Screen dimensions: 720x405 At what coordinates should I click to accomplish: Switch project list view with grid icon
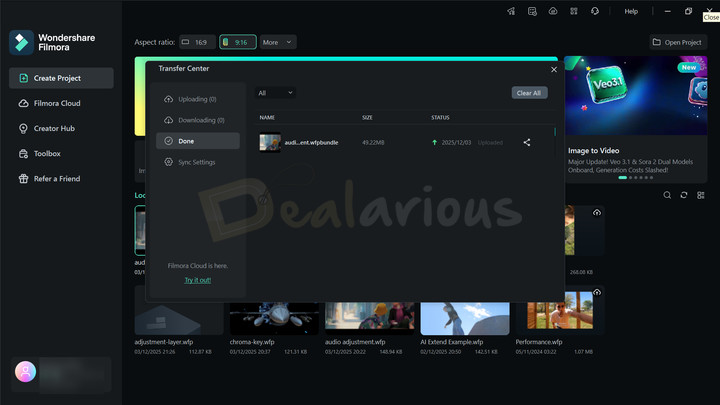[701, 195]
